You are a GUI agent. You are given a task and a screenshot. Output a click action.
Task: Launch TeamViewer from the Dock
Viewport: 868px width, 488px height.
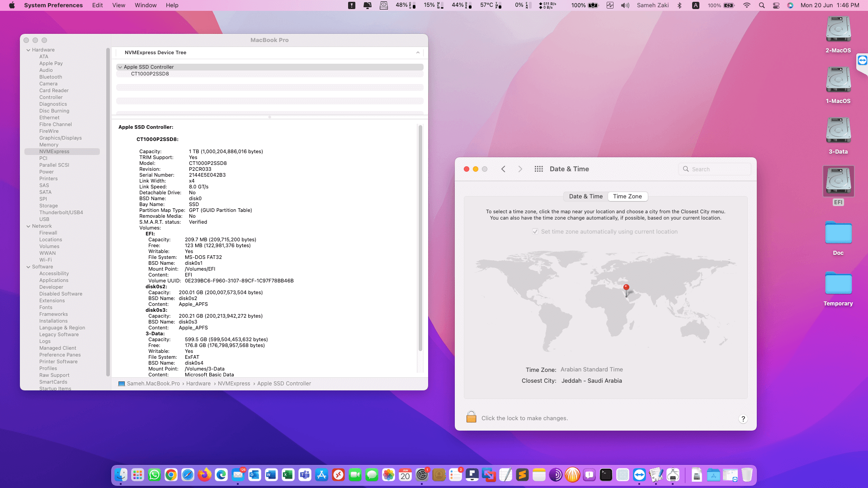[639, 475]
